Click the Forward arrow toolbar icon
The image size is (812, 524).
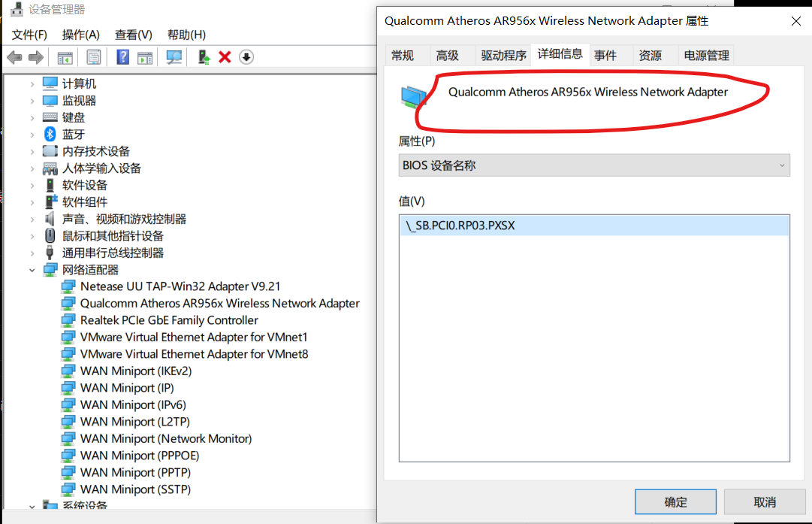(x=36, y=57)
